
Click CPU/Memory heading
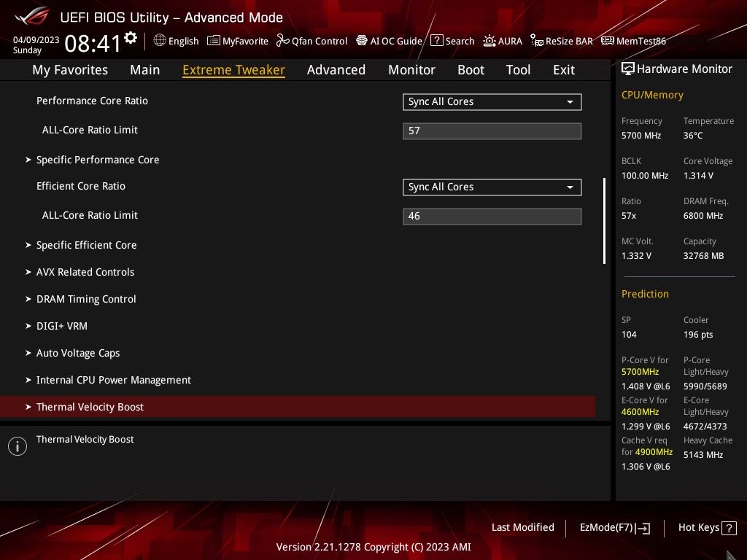pyautogui.click(x=652, y=95)
